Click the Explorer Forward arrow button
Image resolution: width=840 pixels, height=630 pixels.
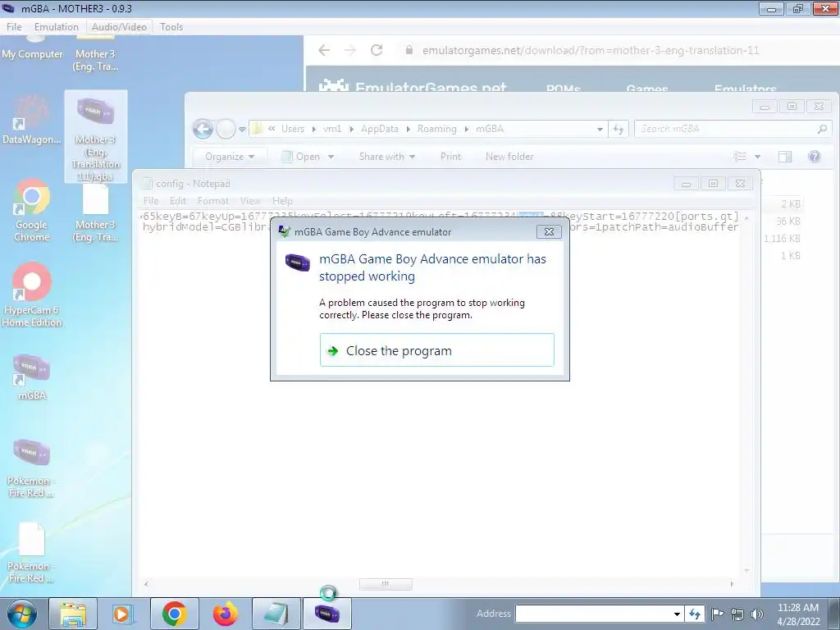[226, 129]
